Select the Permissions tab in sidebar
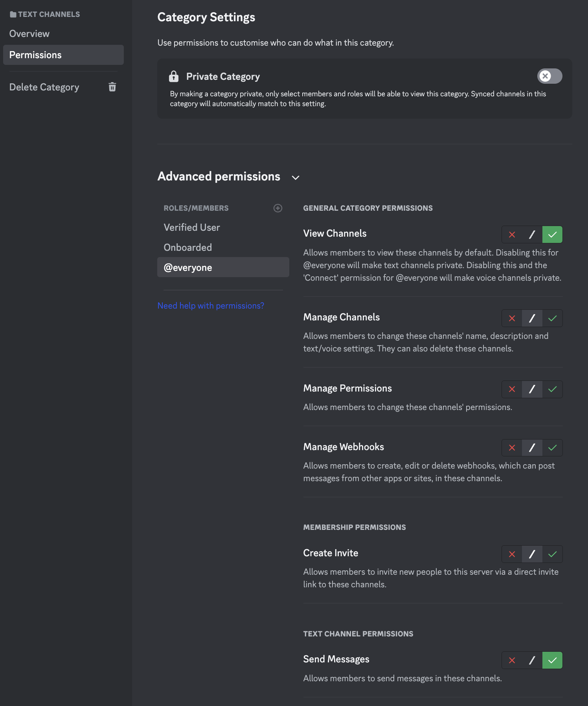The height and width of the screenshot is (706, 588). pos(35,55)
